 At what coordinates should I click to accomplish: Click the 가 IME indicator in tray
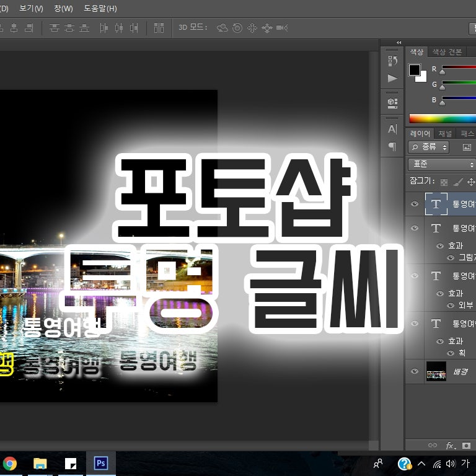pyautogui.click(x=465, y=463)
